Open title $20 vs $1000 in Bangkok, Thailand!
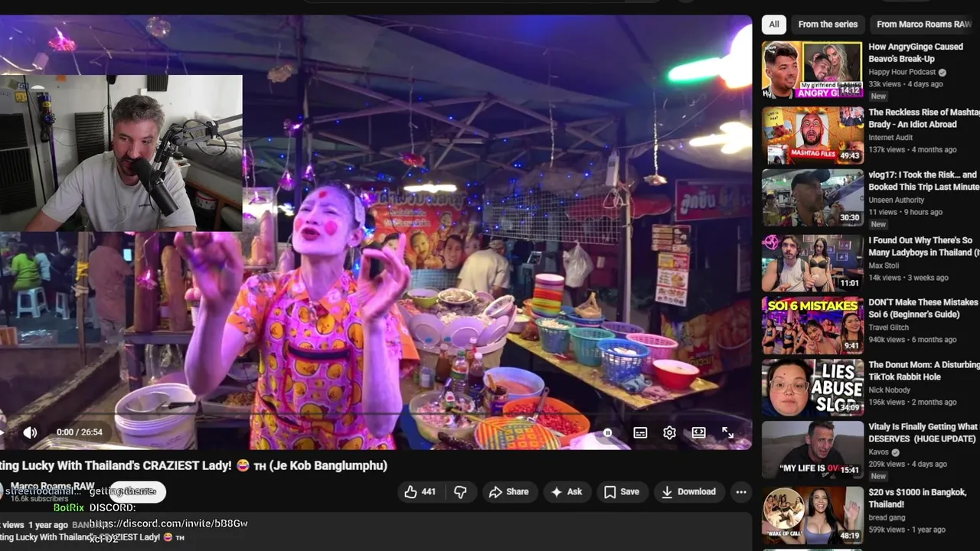This screenshot has width=980, height=551. 917,498
